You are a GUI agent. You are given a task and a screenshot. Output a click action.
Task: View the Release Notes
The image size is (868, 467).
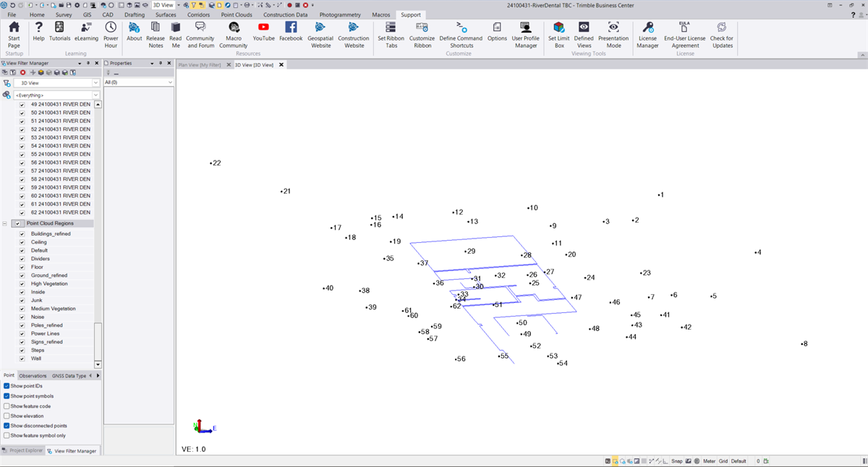(x=156, y=35)
